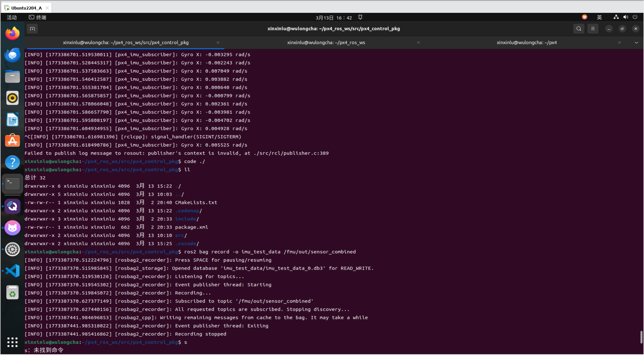The image size is (644, 355).
Task: Click the volume icon in the system tray
Action: tap(625, 17)
